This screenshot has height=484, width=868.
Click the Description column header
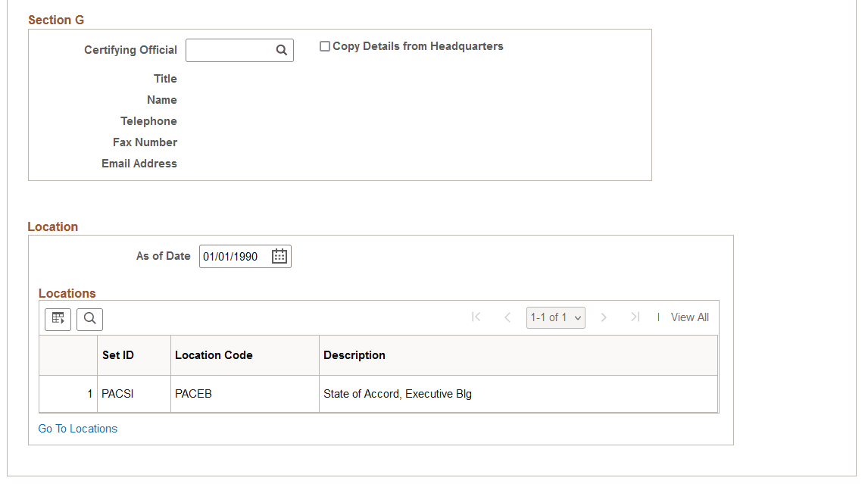pos(354,354)
